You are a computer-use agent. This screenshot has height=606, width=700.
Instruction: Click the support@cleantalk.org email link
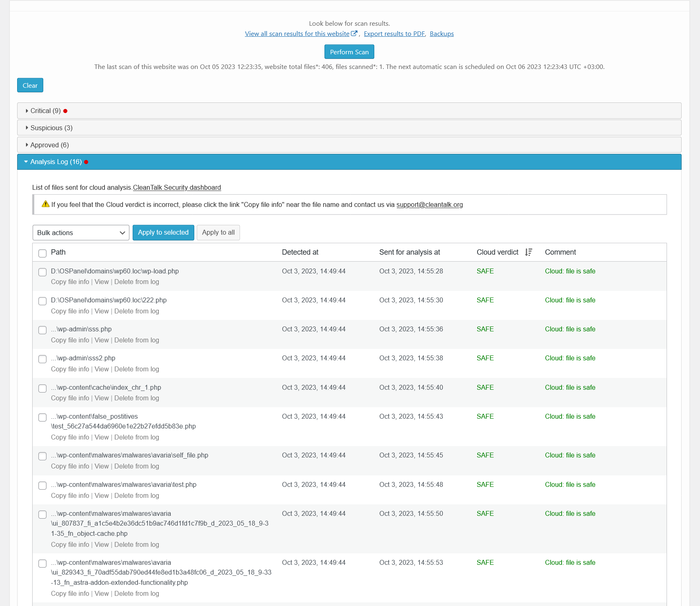429,204
